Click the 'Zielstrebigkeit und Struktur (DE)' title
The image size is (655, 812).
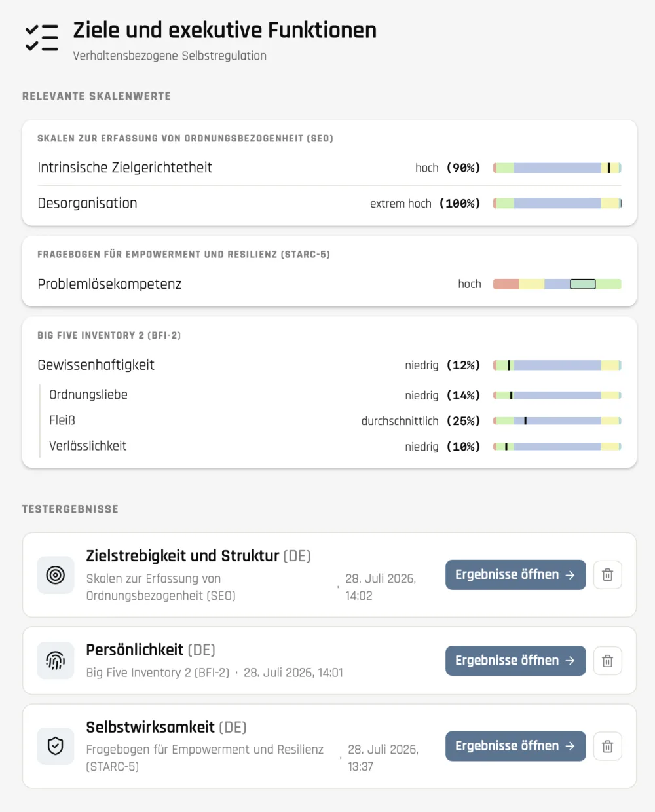(198, 556)
